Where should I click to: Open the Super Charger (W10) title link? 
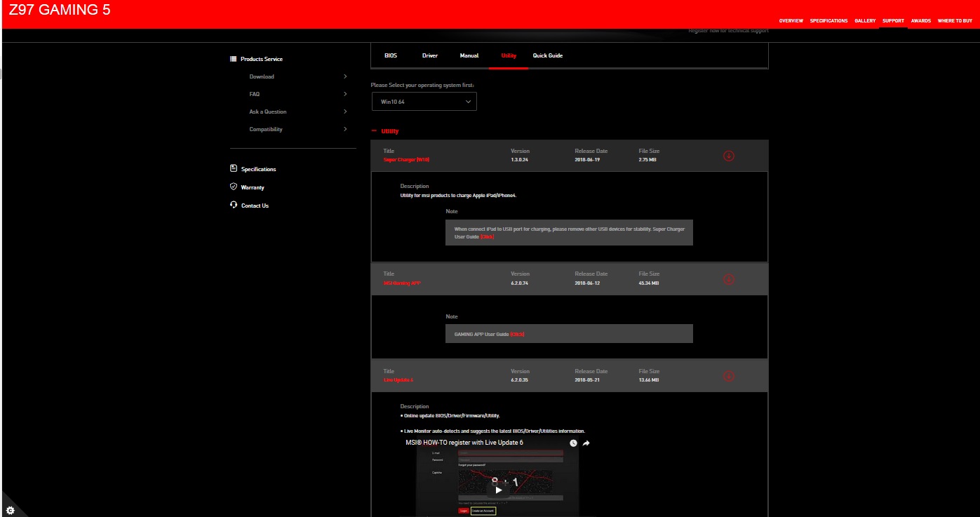(406, 160)
